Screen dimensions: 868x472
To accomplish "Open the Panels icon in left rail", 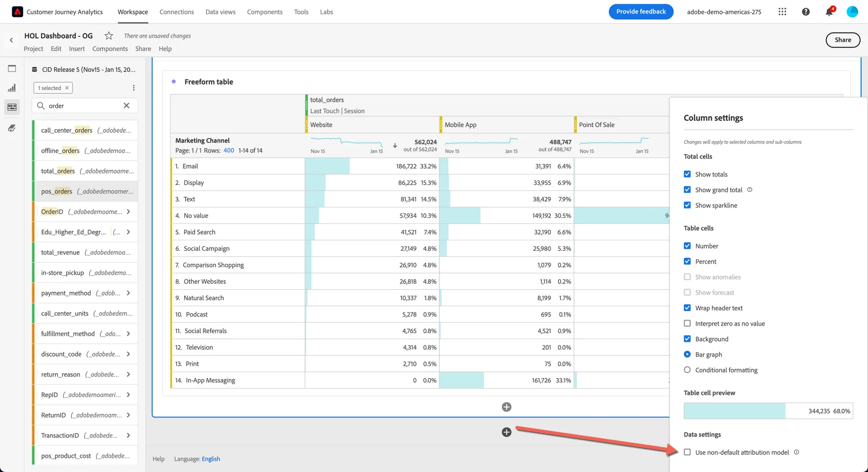I will pos(12,68).
